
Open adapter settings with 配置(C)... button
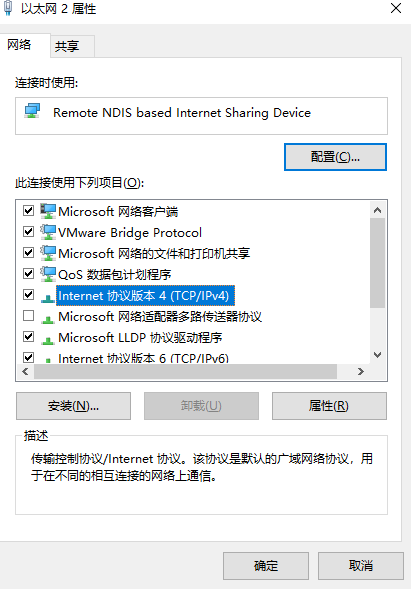point(335,157)
